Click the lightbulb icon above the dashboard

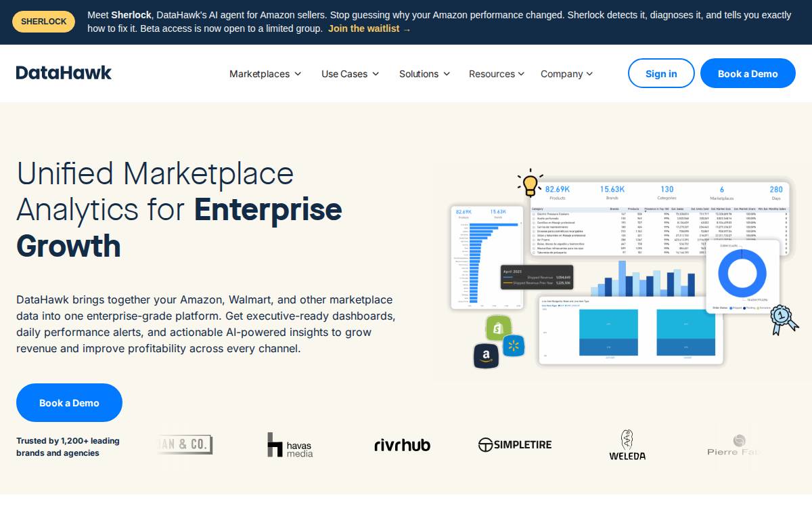(530, 183)
